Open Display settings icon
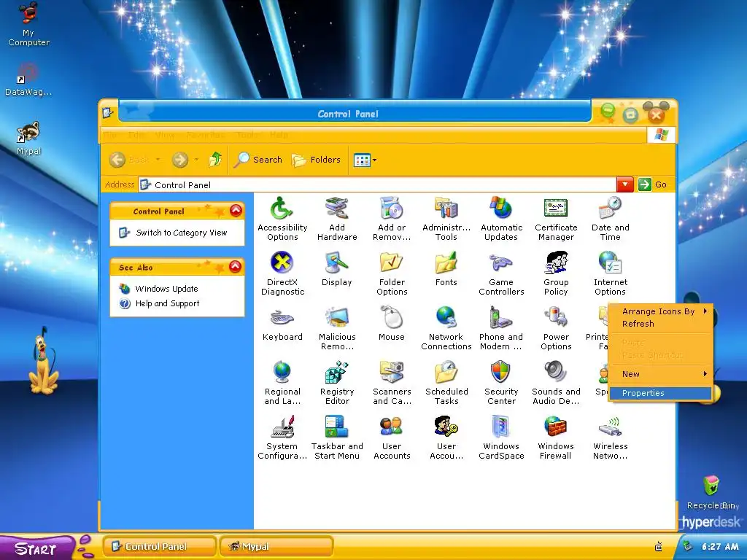Viewport: 747px width, 560px height. click(x=337, y=262)
